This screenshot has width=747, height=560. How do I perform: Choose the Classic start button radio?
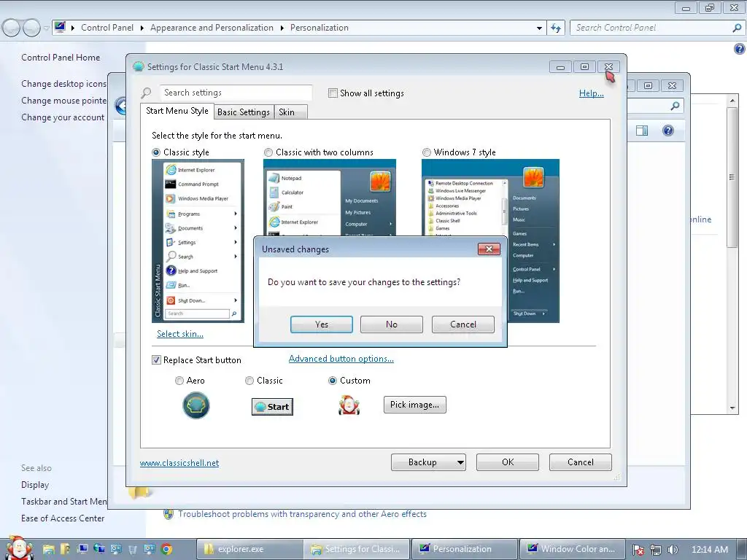[x=249, y=381]
